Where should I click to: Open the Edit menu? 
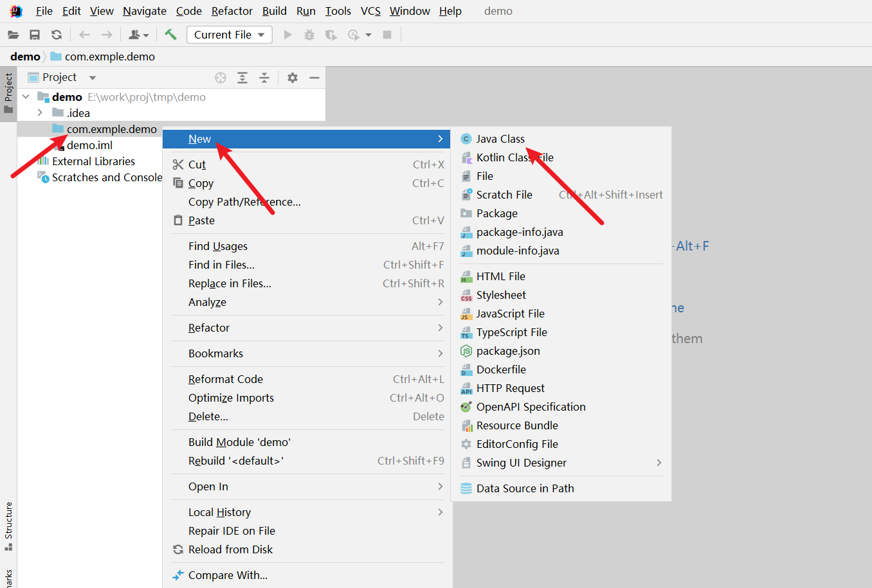click(x=71, y=11)
